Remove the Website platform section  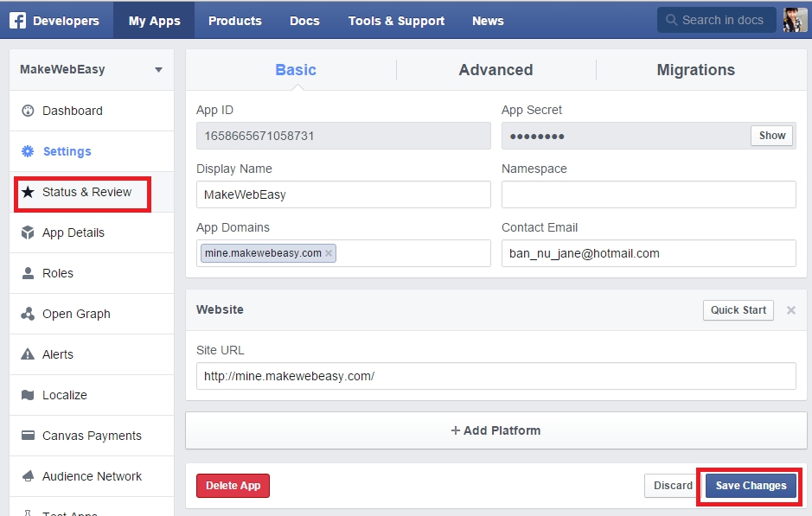[790, 310]
